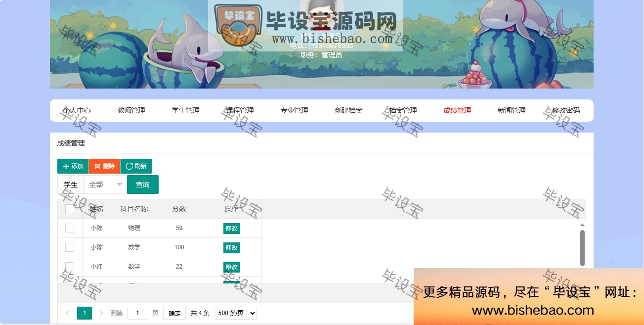Open 创建档案 from the navigation bar
This screenshot has height=325, width=644.
[348, 110]
